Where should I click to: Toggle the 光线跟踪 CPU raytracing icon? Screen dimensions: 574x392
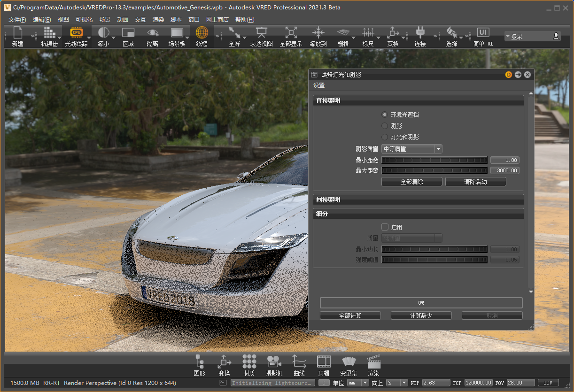(x=76, y=33)
